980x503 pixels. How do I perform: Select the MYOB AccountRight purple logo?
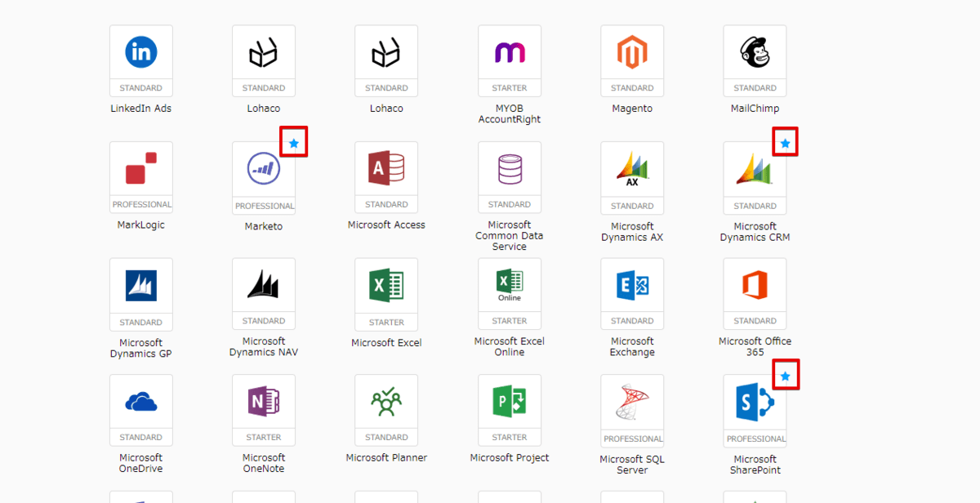click(x=510, y=53)
